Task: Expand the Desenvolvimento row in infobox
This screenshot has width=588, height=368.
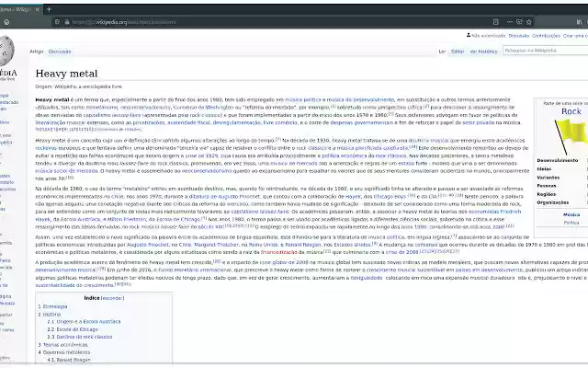Action: [558, 160]
